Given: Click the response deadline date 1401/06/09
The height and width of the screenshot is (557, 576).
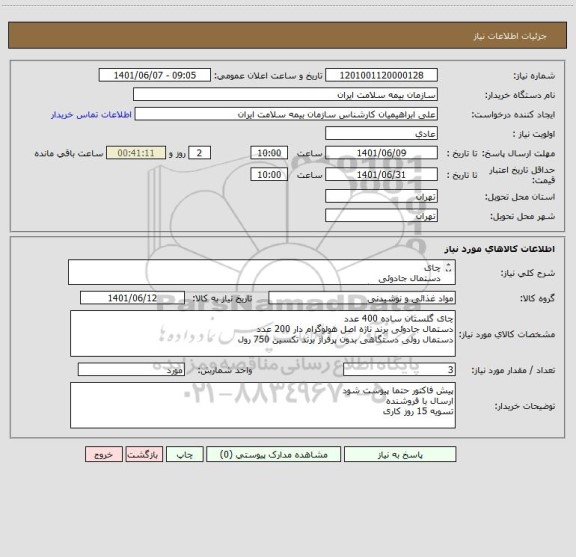Looking at the screenshot, I should click(x=381, y=153).
